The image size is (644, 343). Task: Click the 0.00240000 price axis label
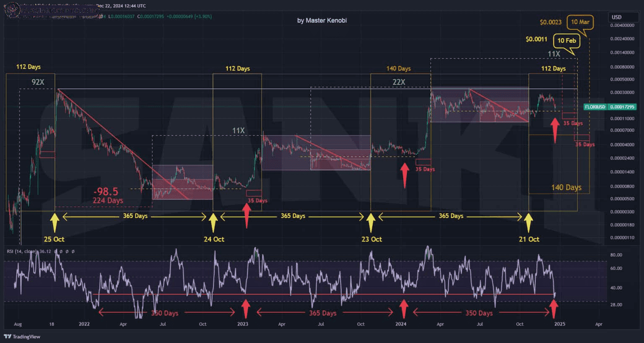pyautogui.click(x=622, y=39)
